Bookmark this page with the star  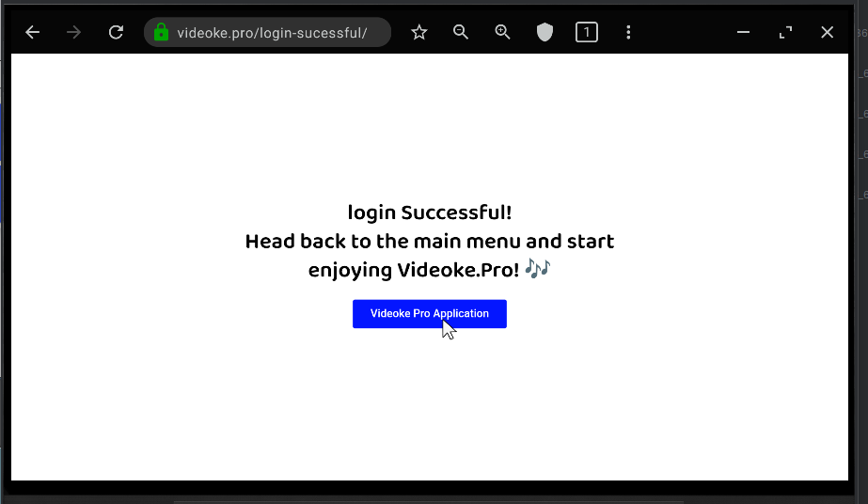click(419, 33)
